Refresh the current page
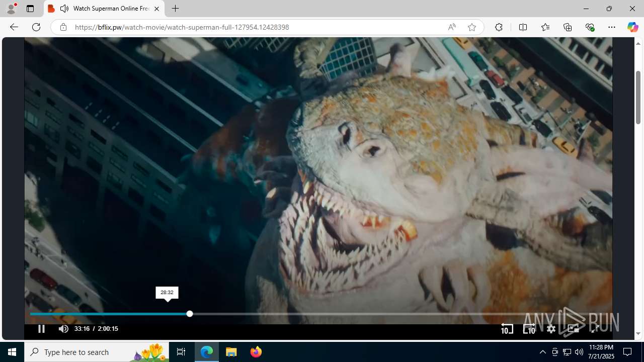The image size is (644, 362). click(36, 27)
